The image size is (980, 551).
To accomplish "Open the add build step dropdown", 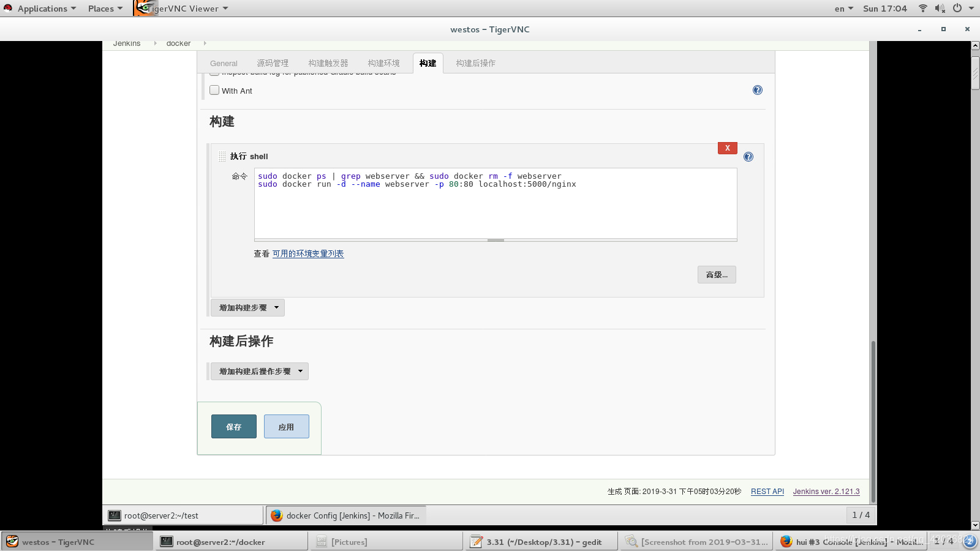I will [x=247, y=307].
